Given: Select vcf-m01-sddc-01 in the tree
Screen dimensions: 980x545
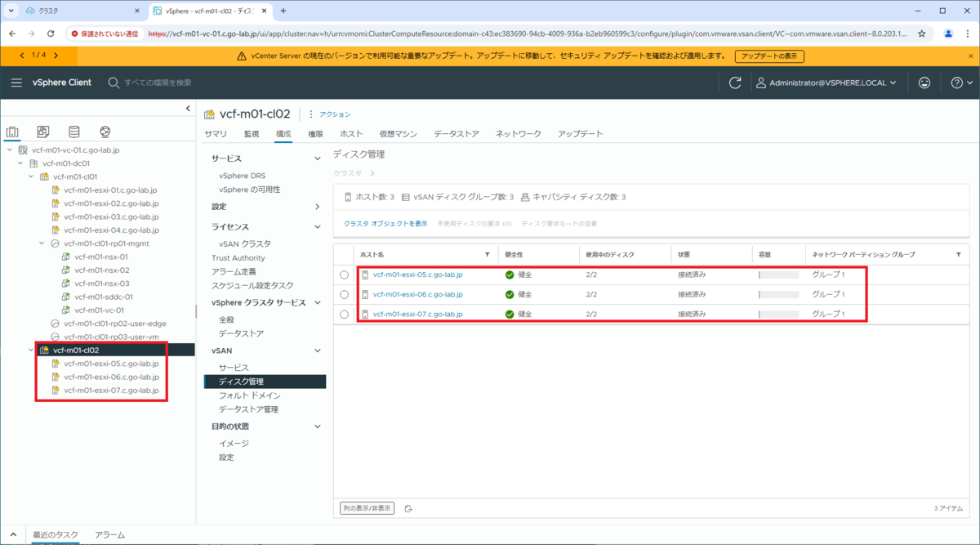Looking at the screenshot, I should pyautogui.click(x=103, y=297).
